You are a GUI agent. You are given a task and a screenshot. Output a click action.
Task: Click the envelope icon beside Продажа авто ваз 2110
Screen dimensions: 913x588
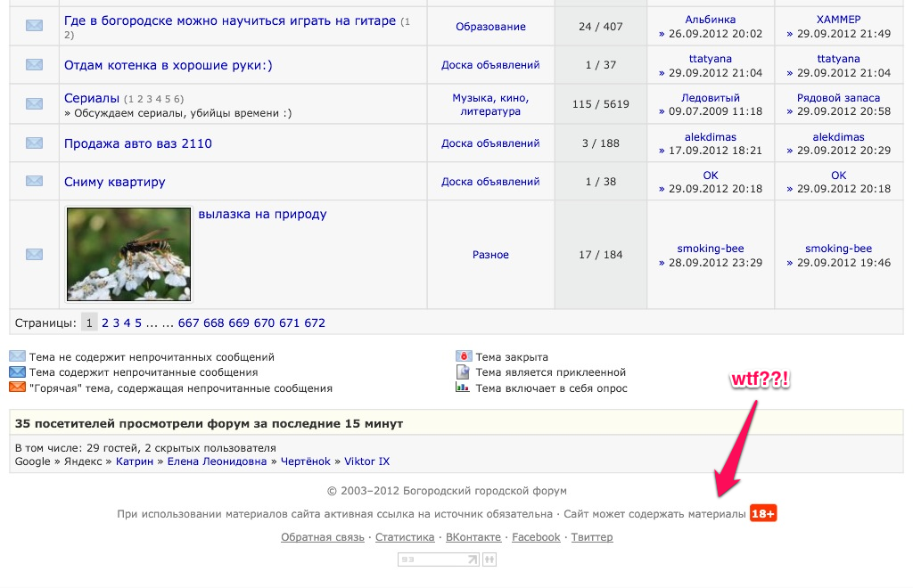point(34,143)
